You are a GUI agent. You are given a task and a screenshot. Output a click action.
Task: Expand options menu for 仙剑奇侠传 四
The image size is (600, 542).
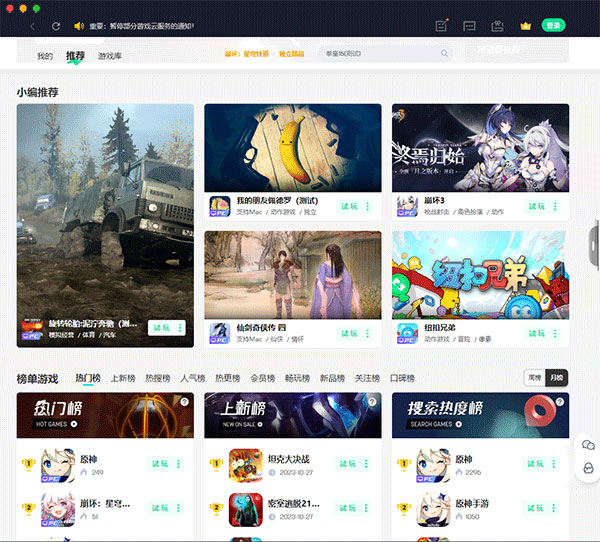pos(367,333)
